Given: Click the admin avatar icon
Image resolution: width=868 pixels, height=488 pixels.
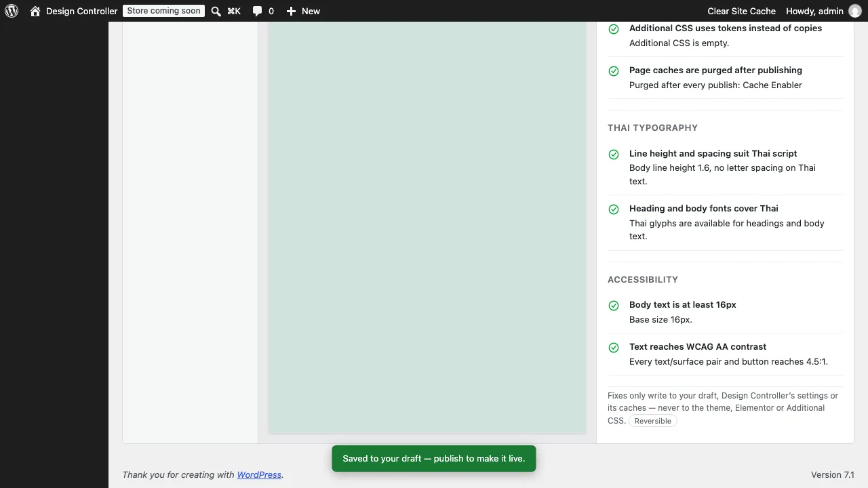Looking at the screenshot, I should (x=855, y=11).
